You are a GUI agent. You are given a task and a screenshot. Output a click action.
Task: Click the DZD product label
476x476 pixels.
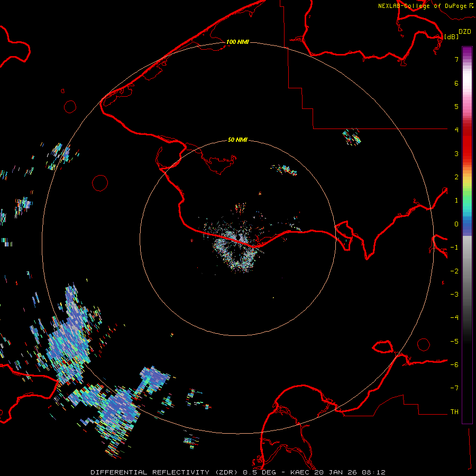tap(464, 32)
